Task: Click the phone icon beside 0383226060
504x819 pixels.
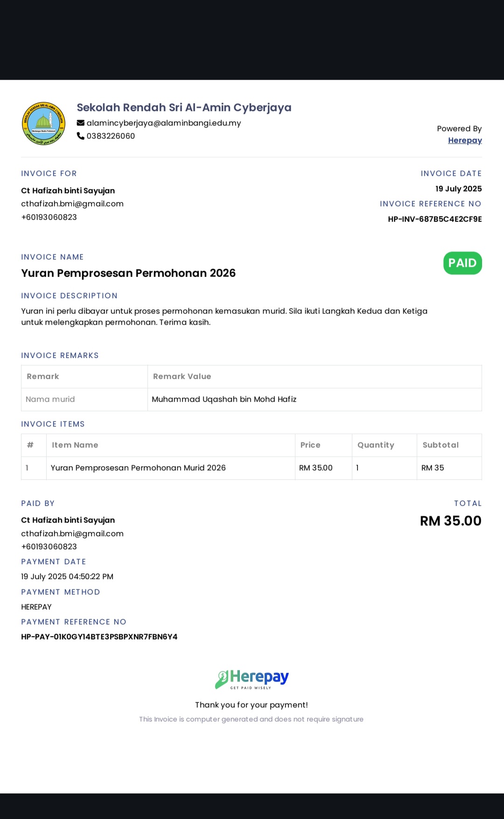Action: [x=81, y=136]
